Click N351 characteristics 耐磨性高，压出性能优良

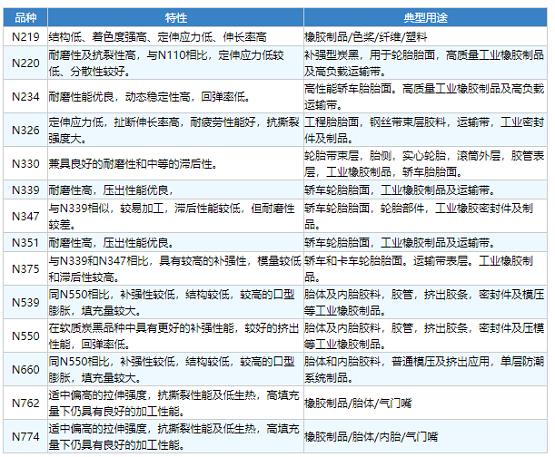(111, 242)
